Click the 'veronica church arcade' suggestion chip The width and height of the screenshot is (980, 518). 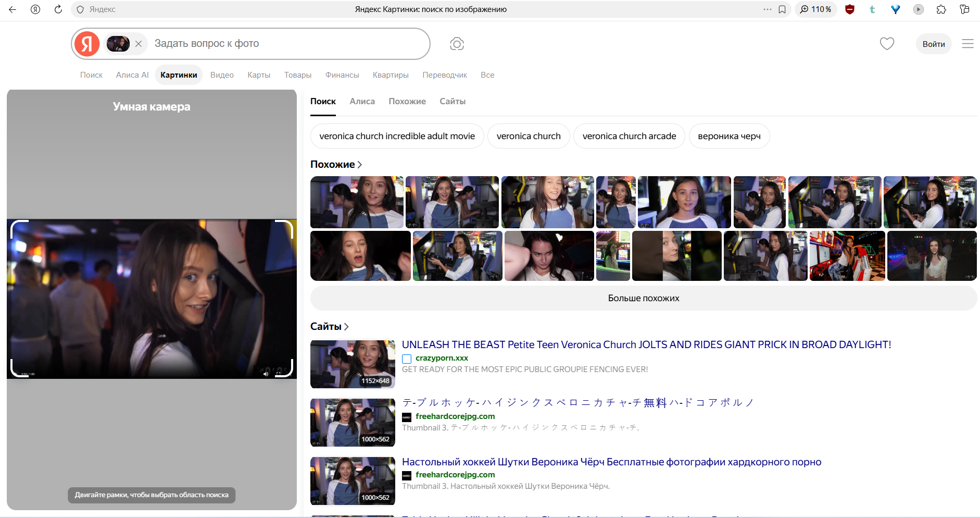coord(629,136)
